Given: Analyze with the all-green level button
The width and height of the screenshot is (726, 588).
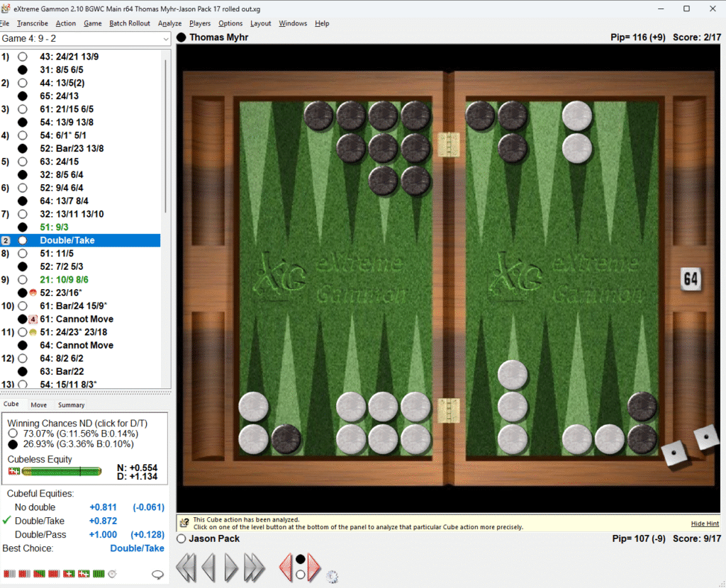Looking at the screenshot, I should 99,574.
